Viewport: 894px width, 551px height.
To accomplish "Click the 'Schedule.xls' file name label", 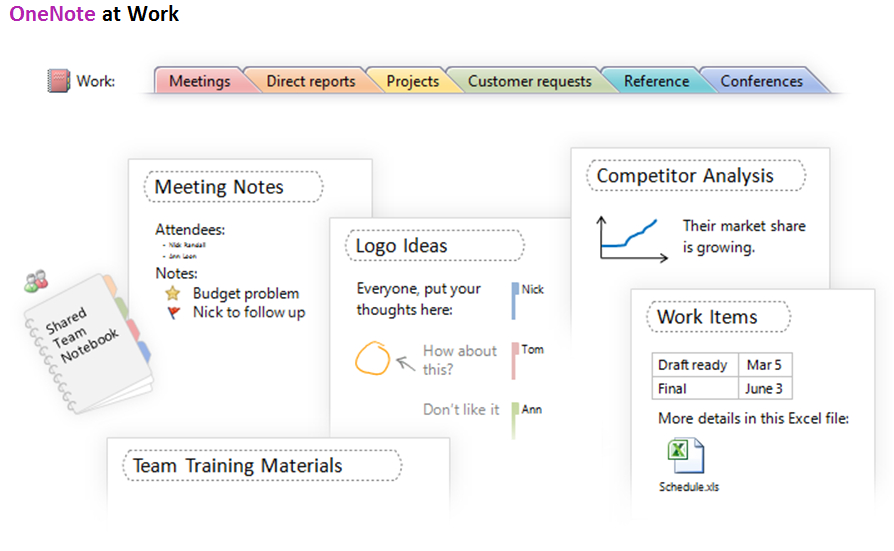I will 689,487.
